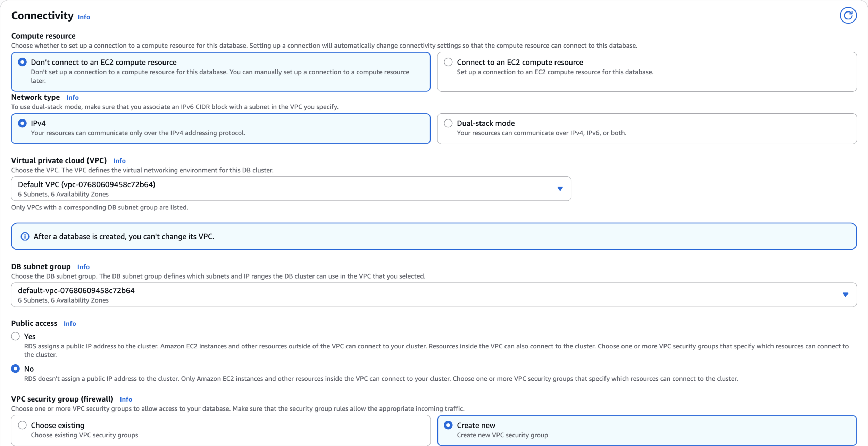Open Info link beside Network type
The width and height of the screenshot is (868, 446).
[73, 98]
